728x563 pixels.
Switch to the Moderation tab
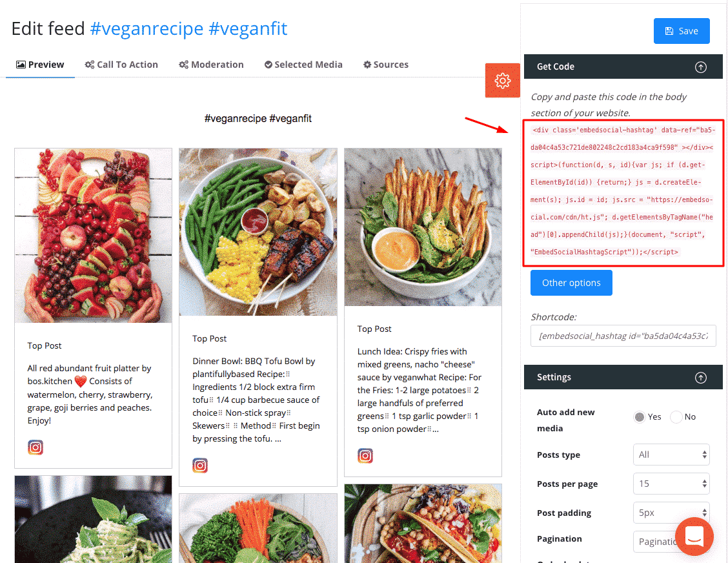click(211, 65)
